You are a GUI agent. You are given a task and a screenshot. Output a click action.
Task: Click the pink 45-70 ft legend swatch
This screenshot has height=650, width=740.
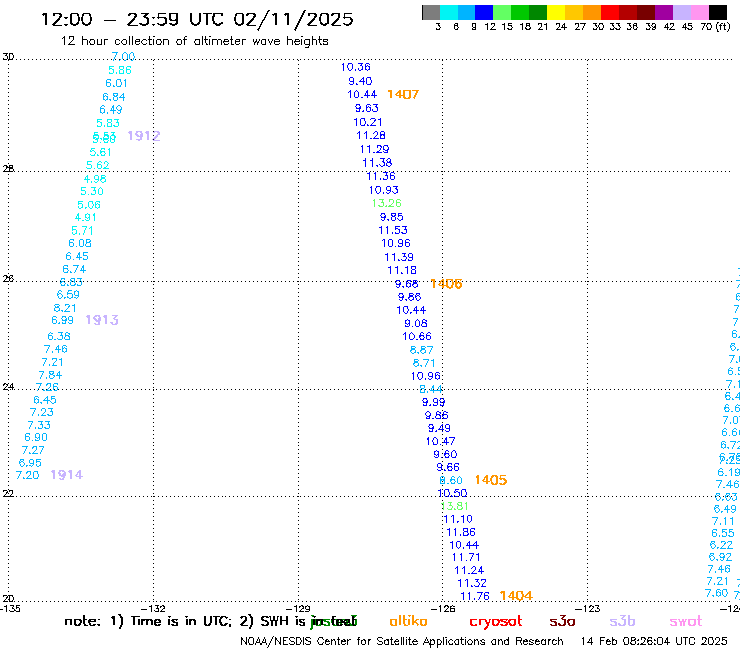(700, 12)
